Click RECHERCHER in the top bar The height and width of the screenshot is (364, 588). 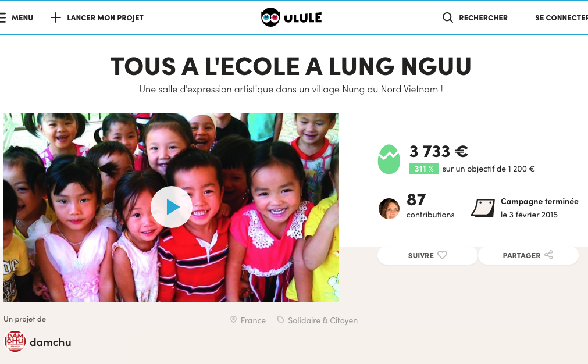pyautogui.click(x=483, y=17)
